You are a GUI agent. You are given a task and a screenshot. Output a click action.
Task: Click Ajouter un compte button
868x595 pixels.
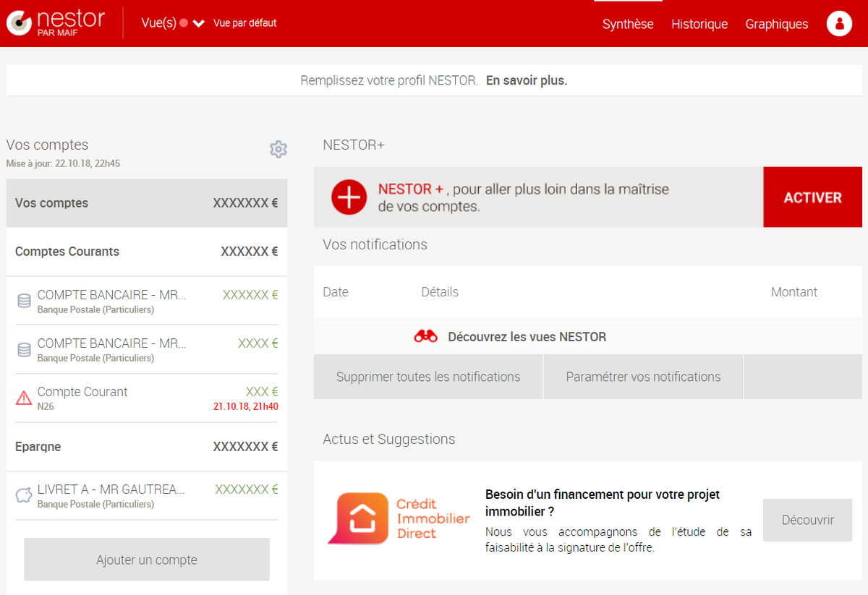(x=147, y=560)
